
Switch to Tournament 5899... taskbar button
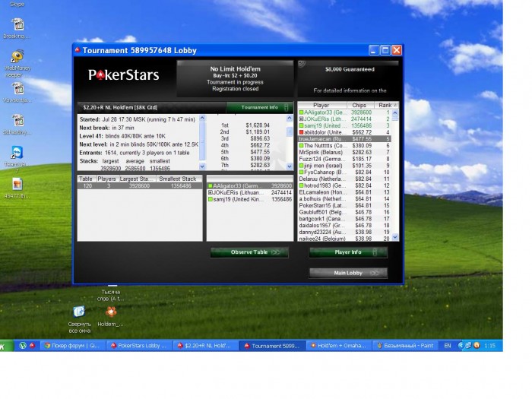pyautogui.click(x=272, y=346)
